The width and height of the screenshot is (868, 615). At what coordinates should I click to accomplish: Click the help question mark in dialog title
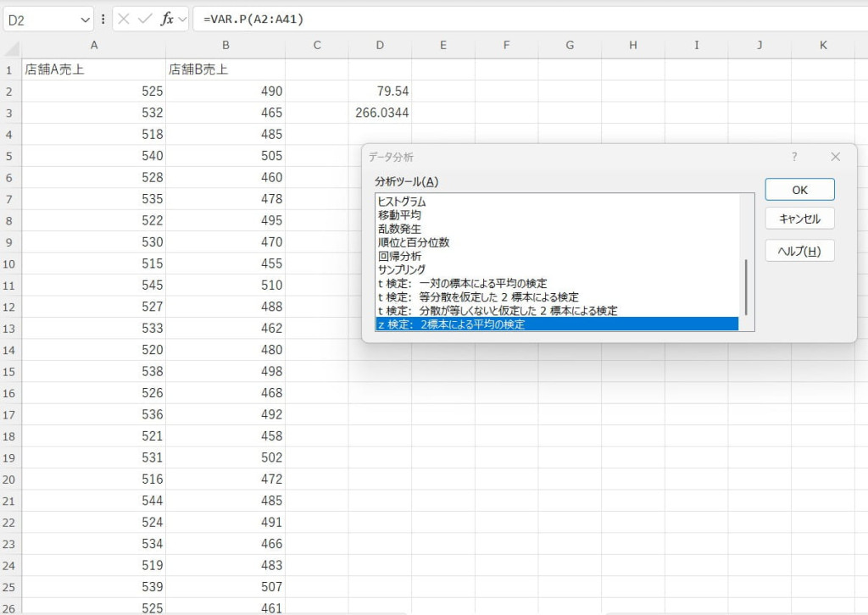coord(794,157)
